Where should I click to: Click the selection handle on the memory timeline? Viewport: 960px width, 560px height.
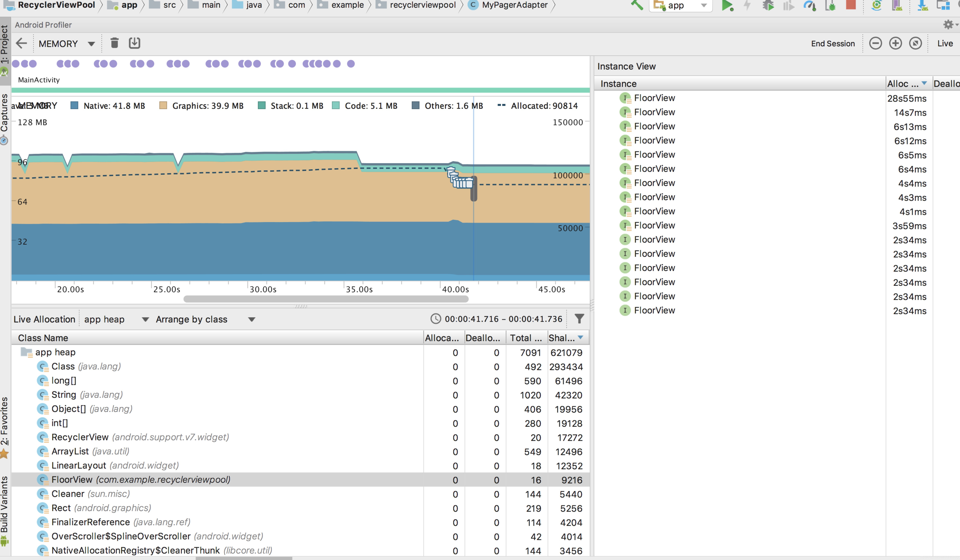point(474,189)
